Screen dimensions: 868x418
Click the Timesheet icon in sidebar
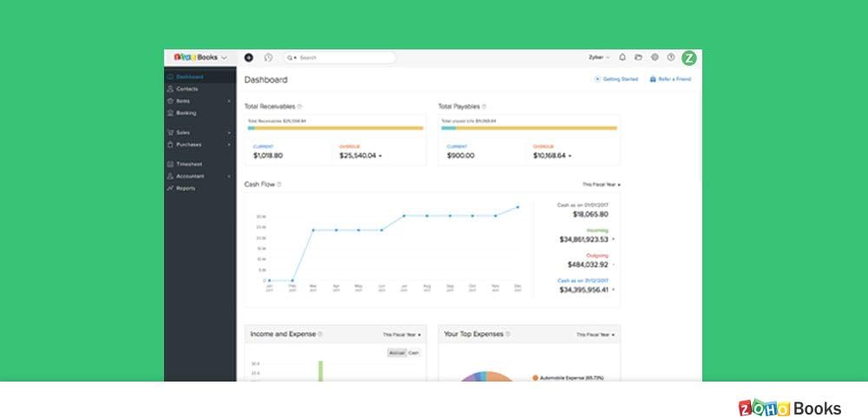(x=170, y=164)
